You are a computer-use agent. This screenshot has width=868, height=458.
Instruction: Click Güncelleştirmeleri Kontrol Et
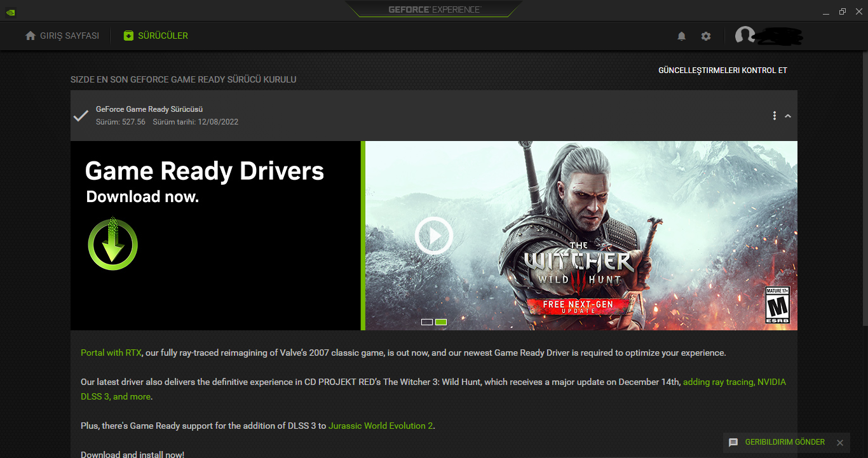click(x=722, y=71)
